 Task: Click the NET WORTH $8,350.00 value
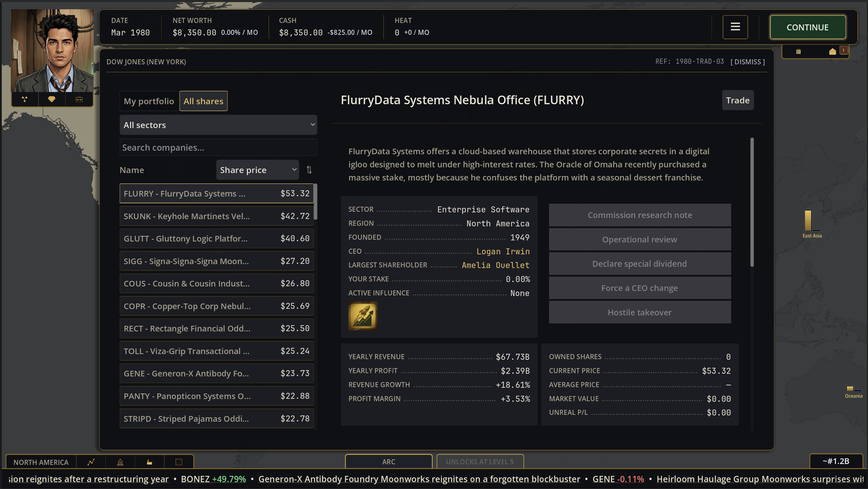(x=194, y=33)
